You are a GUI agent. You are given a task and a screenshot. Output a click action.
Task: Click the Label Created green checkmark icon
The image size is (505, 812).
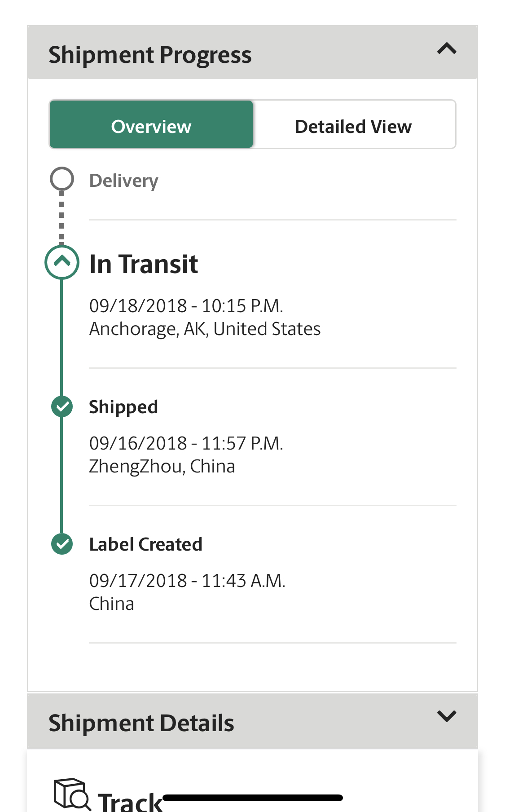tap(62, 544)
